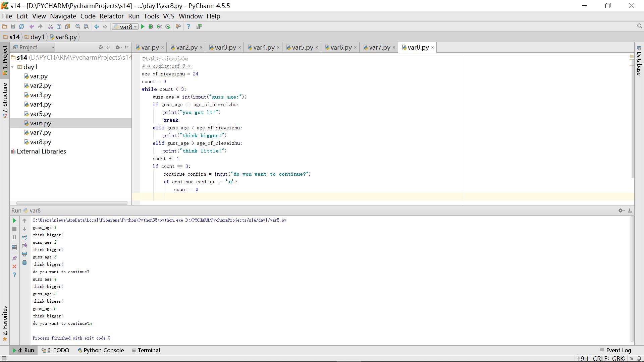Open Run panel gear settings dropdown
The height and width of the screenshot is (362, 644).
tap(621, 210)
